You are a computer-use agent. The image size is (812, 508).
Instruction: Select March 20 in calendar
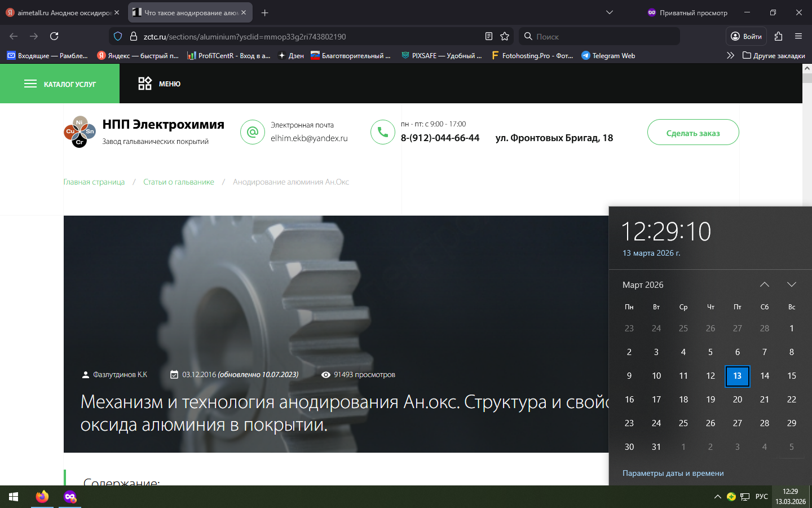point(737,399)
